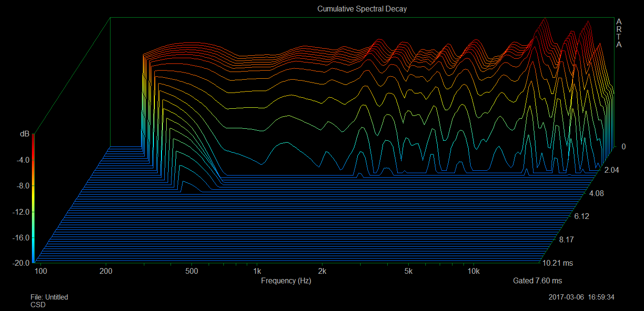Click the File: Untitled text
This screenshot has height=311, width=644.
pyautogui.click(x=49, y=297)
